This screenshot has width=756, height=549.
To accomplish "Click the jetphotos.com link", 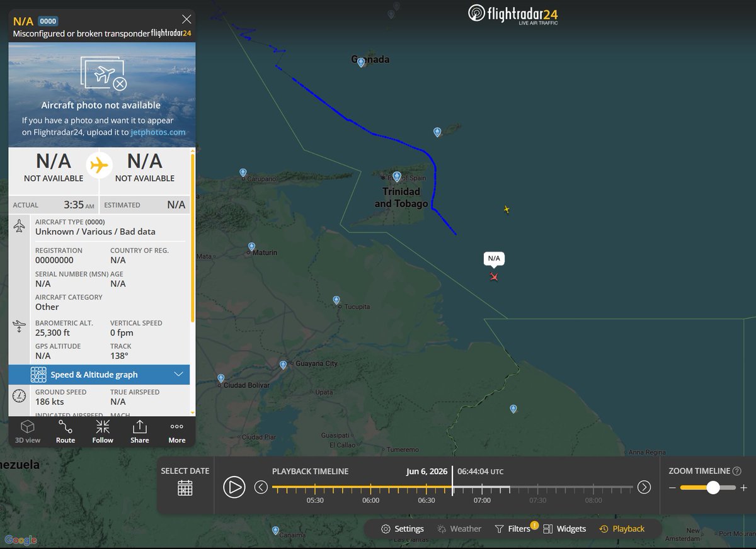I will (x=158, y=132).
